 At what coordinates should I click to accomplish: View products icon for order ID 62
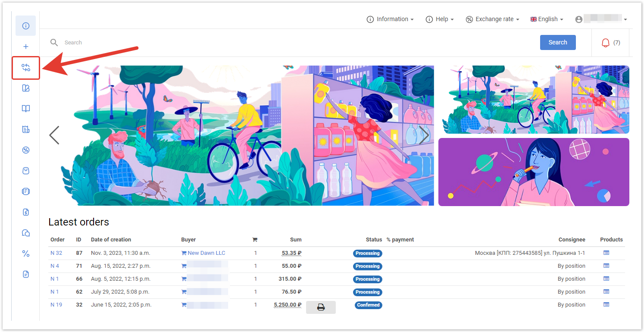pyautogui.click(x=606, y=292)
